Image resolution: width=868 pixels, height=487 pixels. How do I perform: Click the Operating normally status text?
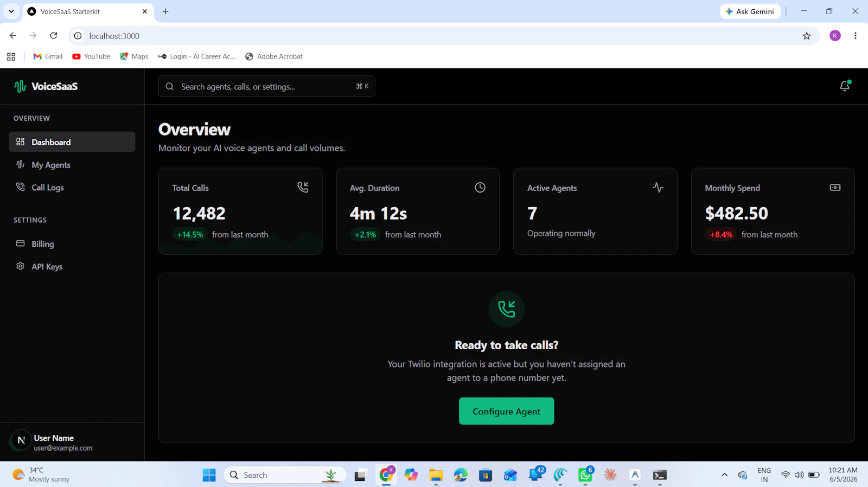[x=561, y=233]
